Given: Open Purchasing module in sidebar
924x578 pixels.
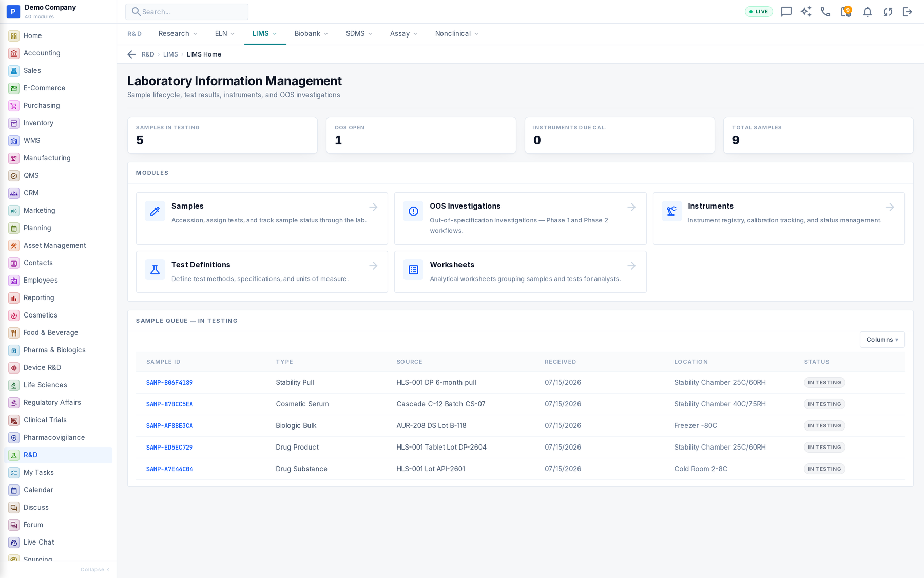Looking at the screenshot, I should 58,106.
